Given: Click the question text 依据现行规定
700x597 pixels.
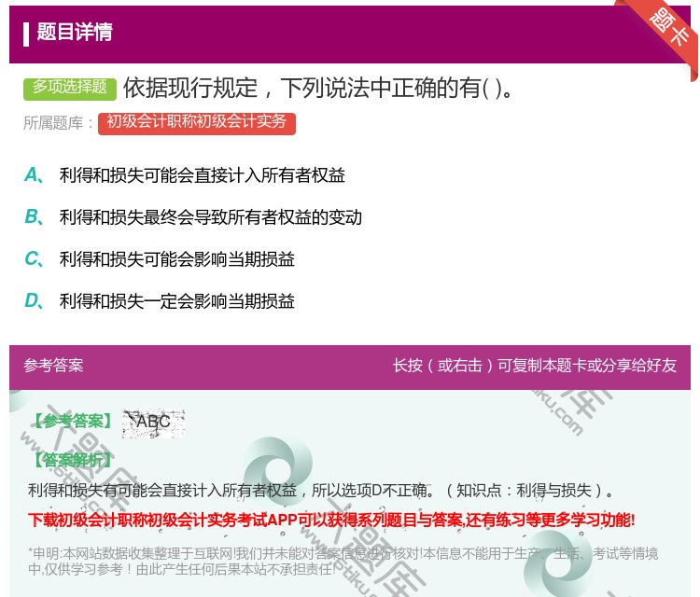Looking at the screenshot, I should pos(317,88).
